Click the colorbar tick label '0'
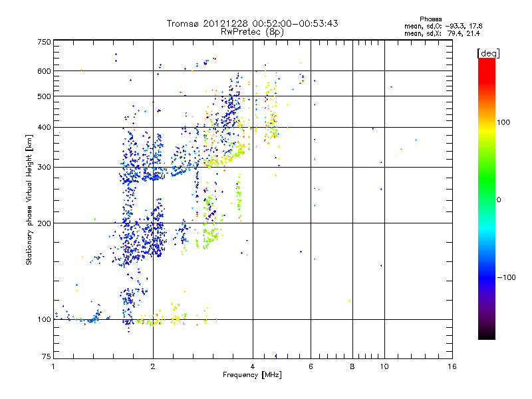 [x=498, y=200]
